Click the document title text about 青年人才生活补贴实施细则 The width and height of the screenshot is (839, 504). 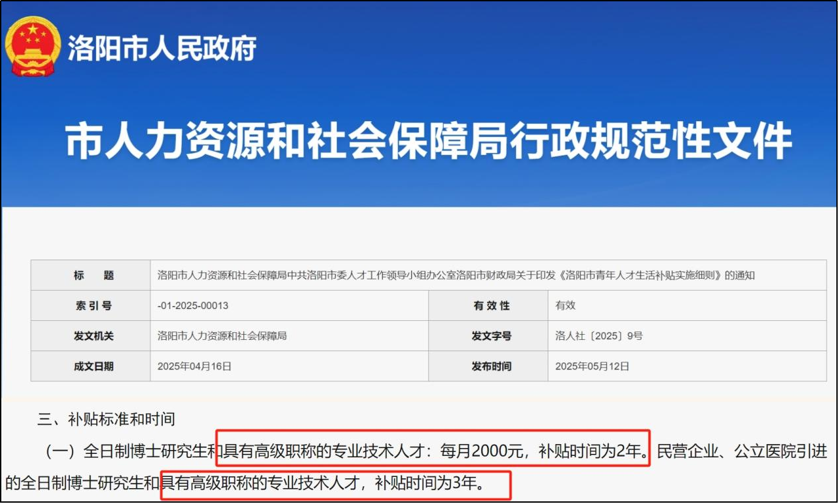tap(456, 275)
